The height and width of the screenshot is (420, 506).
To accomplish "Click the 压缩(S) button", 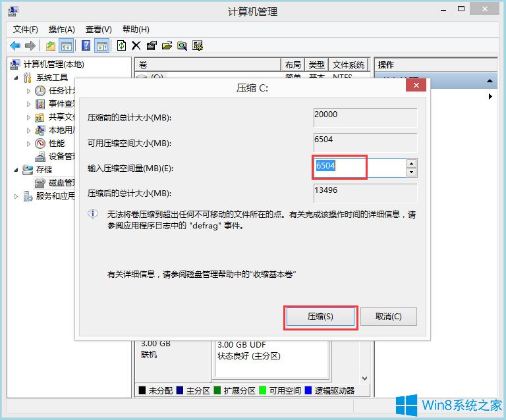I will pyautogui.click(x=320, y=317).
